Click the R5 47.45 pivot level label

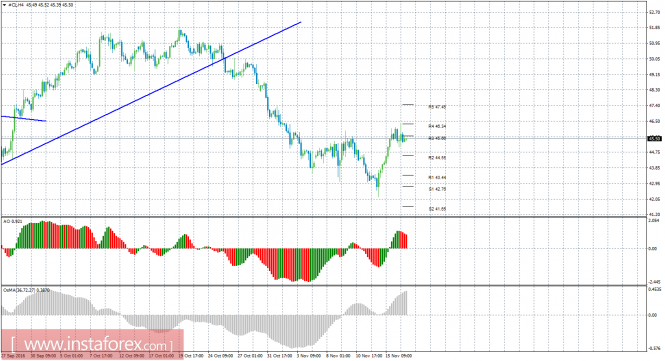coord(437,107)
